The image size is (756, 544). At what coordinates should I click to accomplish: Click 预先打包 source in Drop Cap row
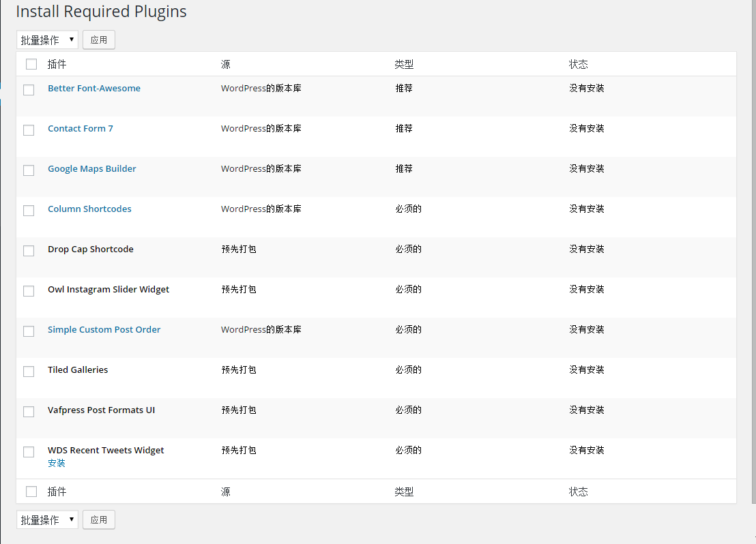[x=239, y=249]
